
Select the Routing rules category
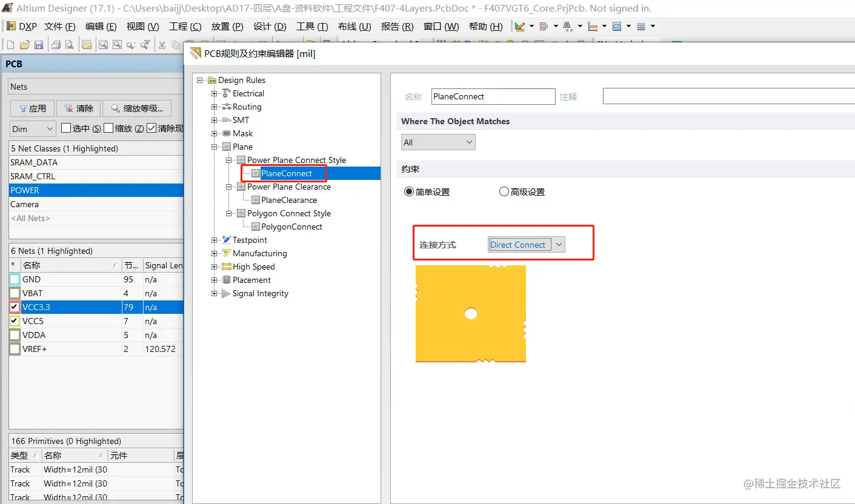tap(247, 107)
